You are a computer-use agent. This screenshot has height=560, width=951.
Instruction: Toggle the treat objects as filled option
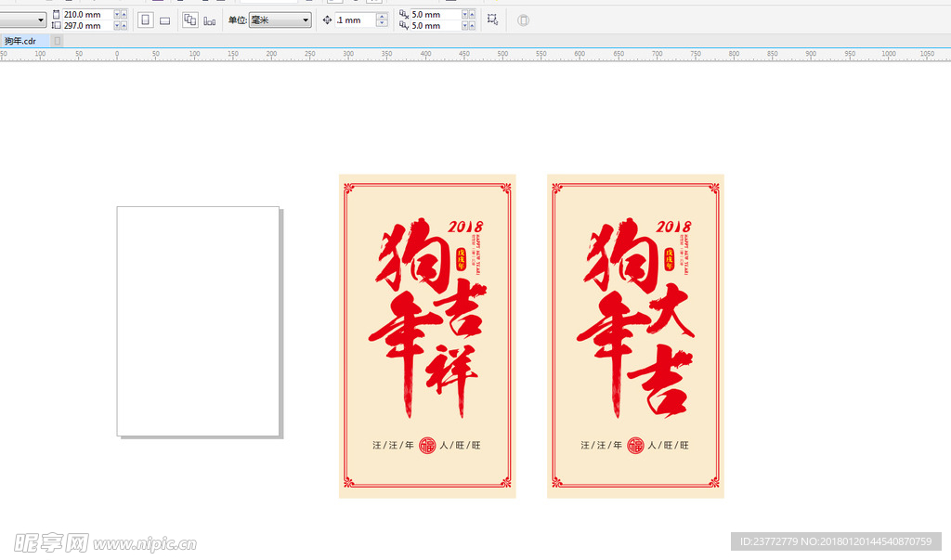tap(522, 19)
